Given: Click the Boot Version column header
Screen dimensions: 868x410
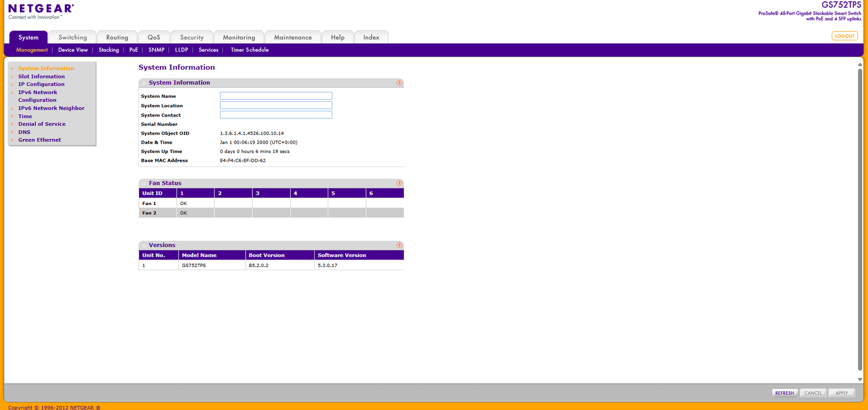Looking at the screenshot, I should 280,255.
